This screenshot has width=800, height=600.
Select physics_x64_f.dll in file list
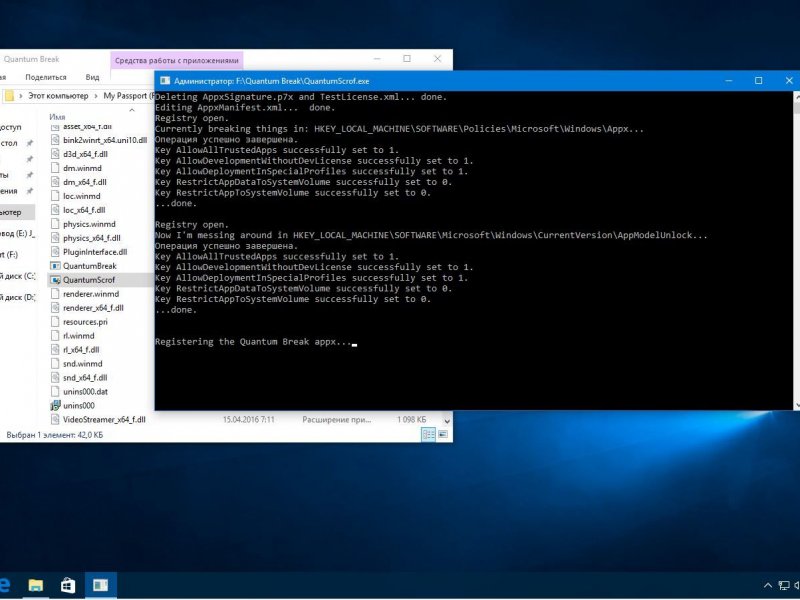click(92, 238)
